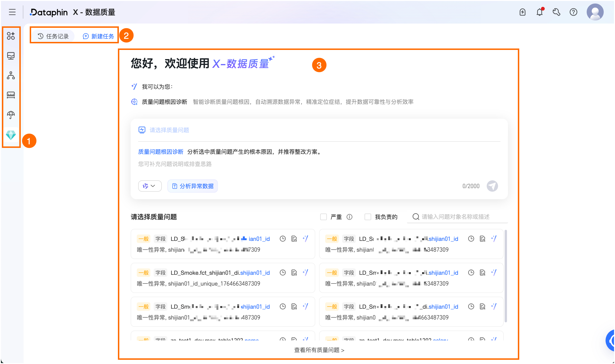Enable the 严重 filter checkbox

324,217
